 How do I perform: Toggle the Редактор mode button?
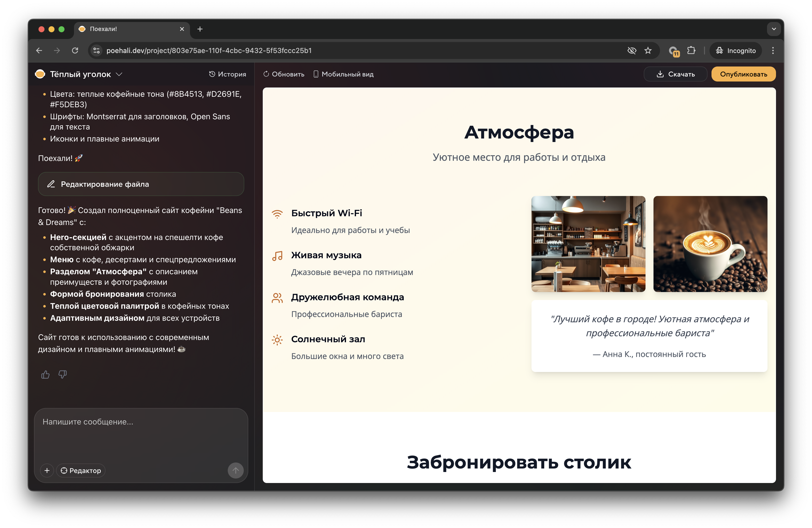click(x=81, y=470)
